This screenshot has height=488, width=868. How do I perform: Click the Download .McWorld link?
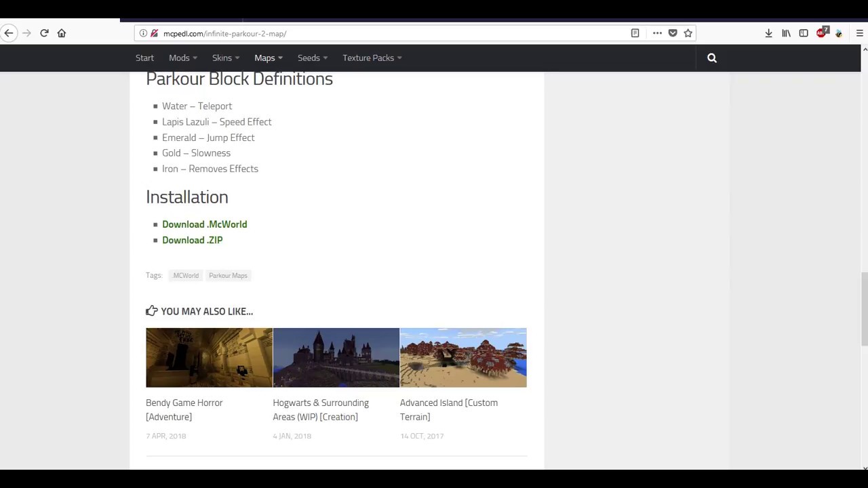pyautogui.click(x=204, y=224)
